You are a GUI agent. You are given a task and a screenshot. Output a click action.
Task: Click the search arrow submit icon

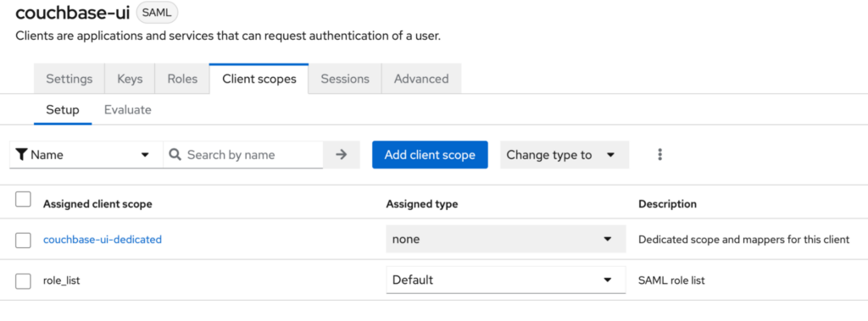(x=341, y=155)
